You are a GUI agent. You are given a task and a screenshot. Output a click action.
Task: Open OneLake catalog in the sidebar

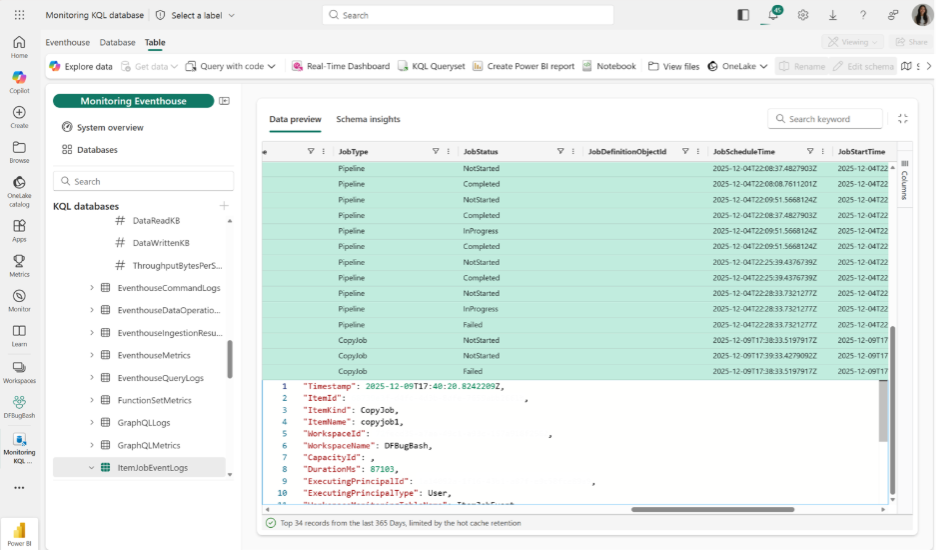point(19,191)
